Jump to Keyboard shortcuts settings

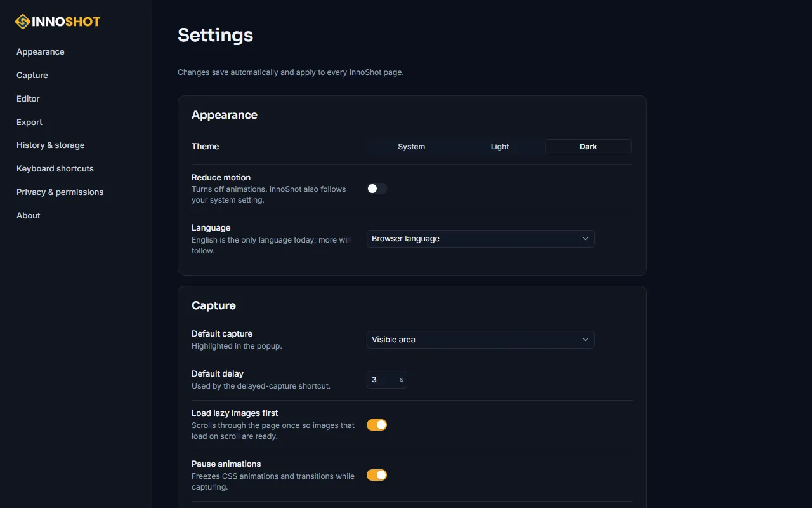coord(55,169)
